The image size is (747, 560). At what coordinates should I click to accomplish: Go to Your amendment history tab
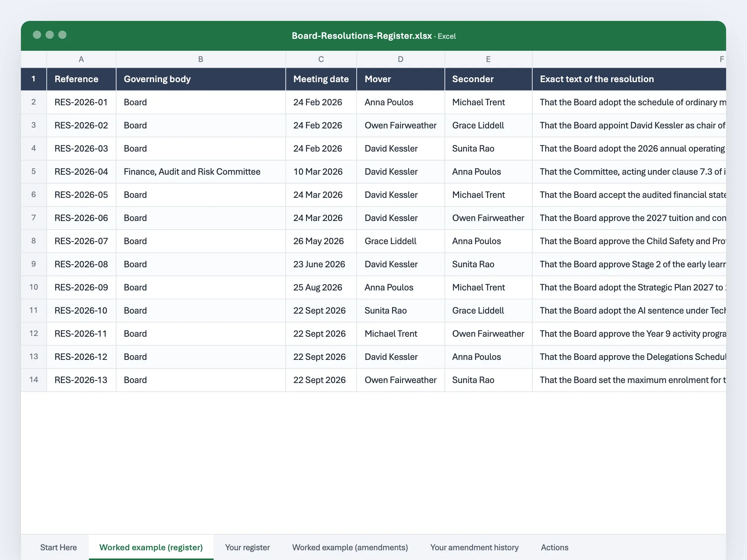pyautogui.click(x=474, y=547)
